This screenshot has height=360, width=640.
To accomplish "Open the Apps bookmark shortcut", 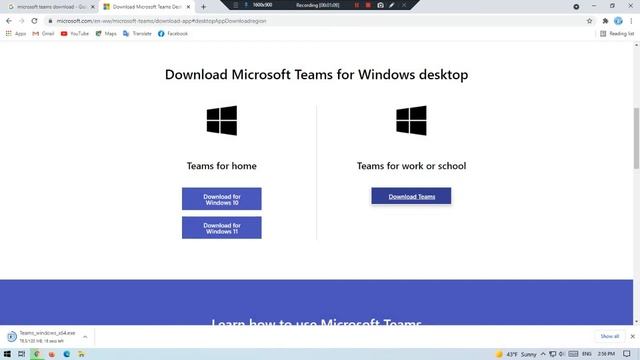I will pyautogui.click(x=16, y=33).
